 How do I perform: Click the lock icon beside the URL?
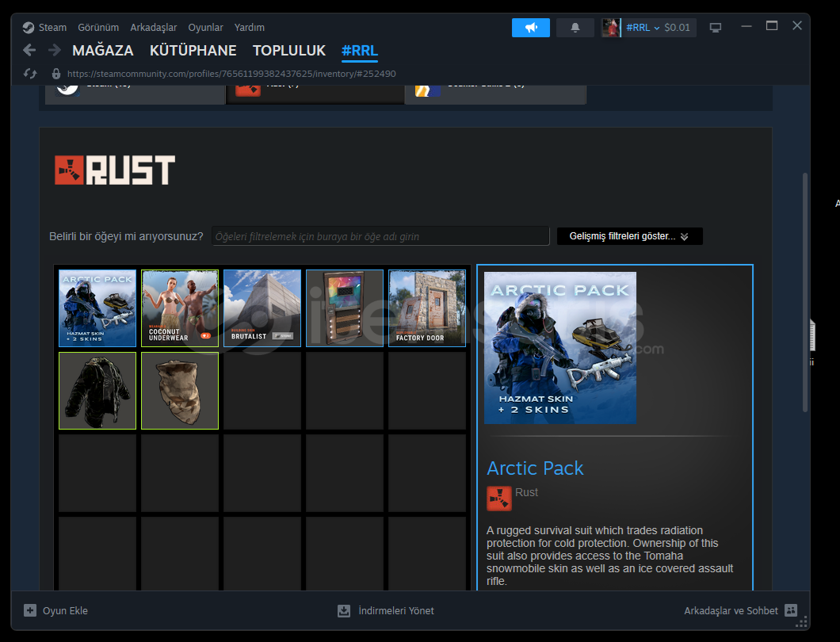(x=55, y=74)
